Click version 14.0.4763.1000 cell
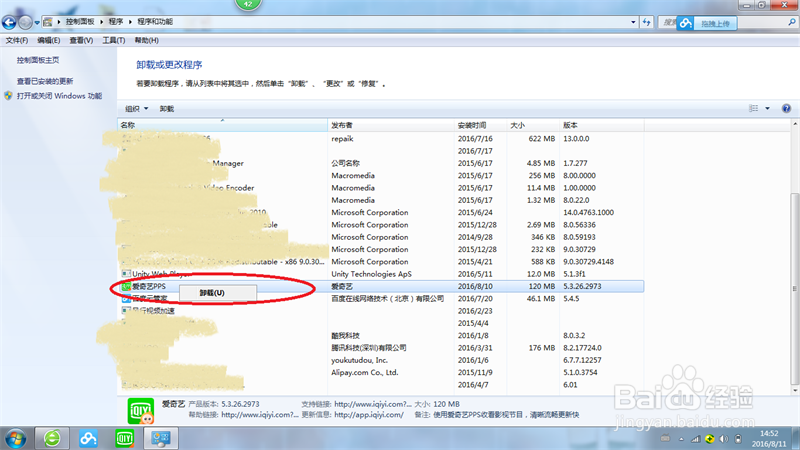Viewport: 800px width, 450px height. coord(588,212)
